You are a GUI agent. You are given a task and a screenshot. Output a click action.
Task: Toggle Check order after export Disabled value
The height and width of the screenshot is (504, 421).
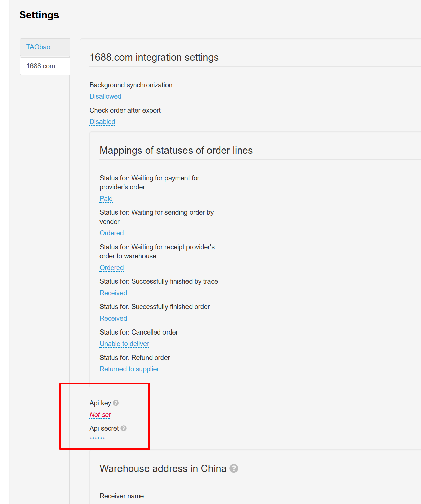pos(102,122)
